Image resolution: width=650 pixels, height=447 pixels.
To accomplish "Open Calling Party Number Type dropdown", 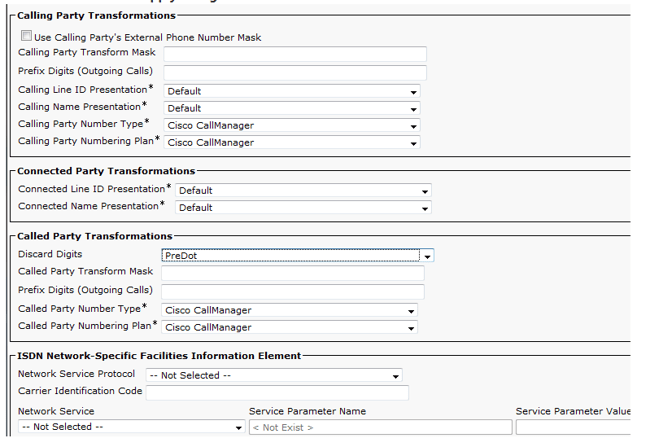I will 292,125.
